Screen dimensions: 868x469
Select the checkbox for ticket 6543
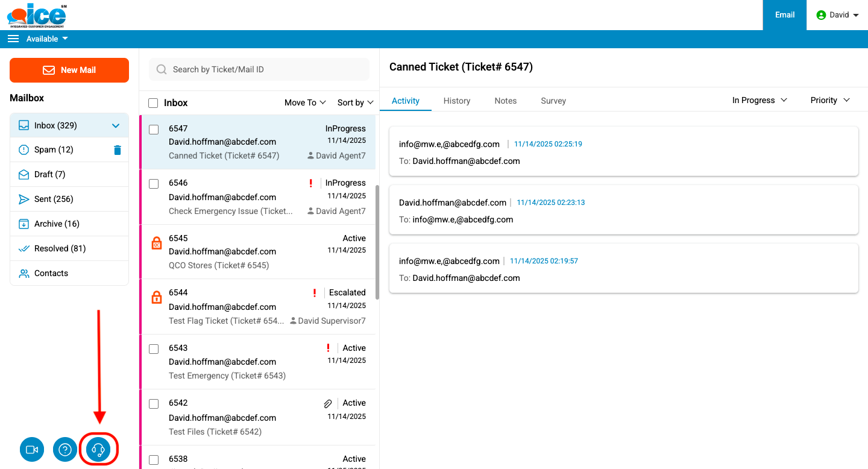tap(154, 349)
